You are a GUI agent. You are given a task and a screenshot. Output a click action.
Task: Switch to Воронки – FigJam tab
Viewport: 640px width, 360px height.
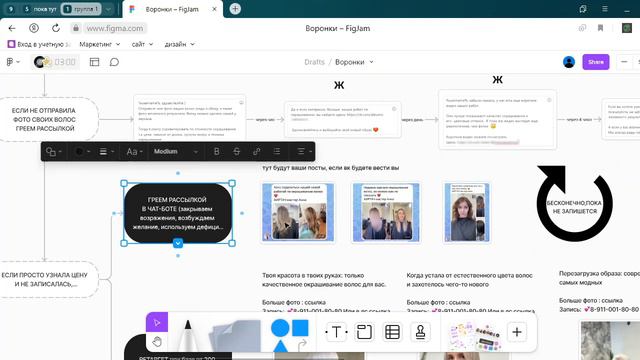pos(172,9)
